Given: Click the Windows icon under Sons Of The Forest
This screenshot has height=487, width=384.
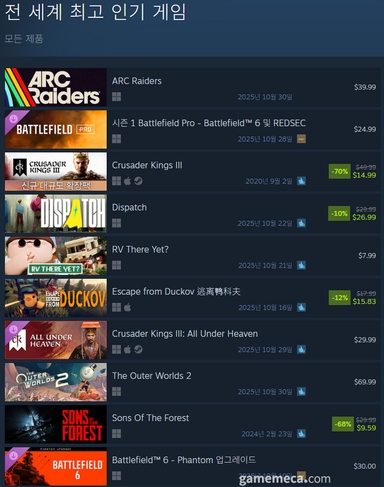Looking at the screenshot, I should tap(116, 434).
